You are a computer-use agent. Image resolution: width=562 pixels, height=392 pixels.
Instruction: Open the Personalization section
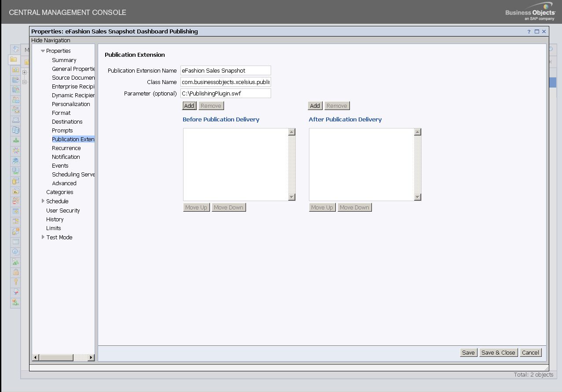[71, 104]
